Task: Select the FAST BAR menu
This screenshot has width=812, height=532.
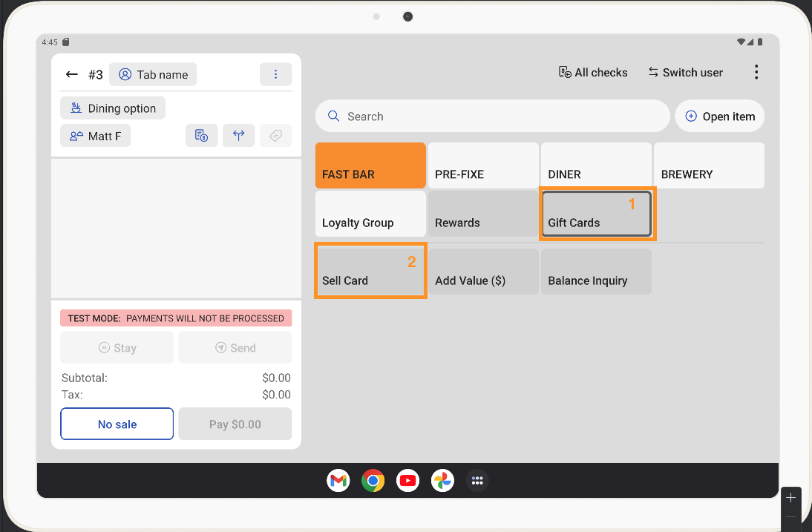Action: pos(370,165)
